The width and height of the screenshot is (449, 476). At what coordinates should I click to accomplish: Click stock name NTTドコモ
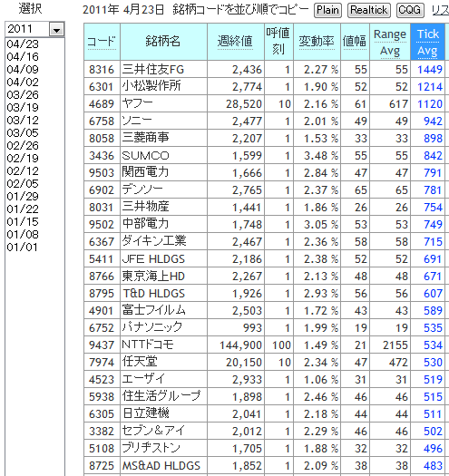pyautogui.click(x=148, y=345)
